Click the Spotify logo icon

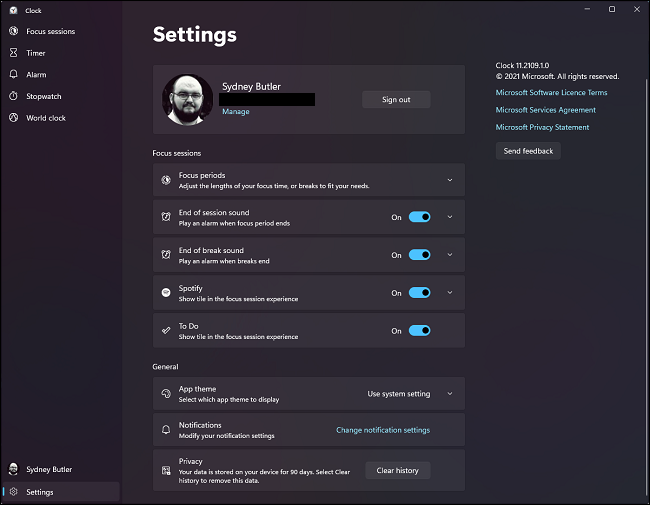point(166,293)
